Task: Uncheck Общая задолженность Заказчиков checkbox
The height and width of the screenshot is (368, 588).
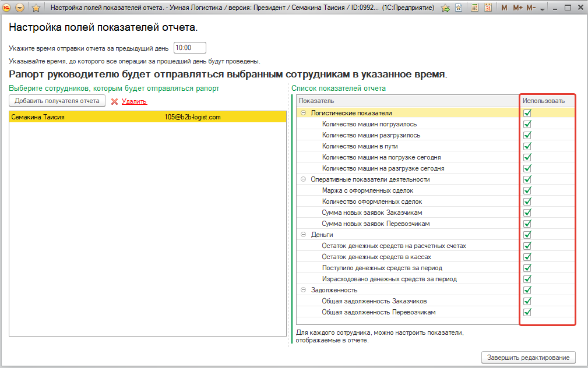Action: pos(527,301)
